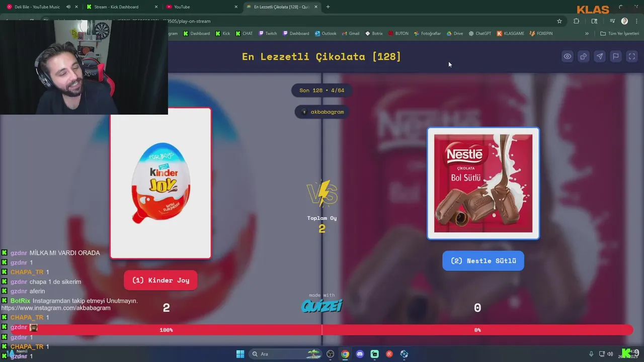Open the Botrix bookmark
Viewport: 644px width, 362px height.
pyautogui.click(x=374, y=34)
